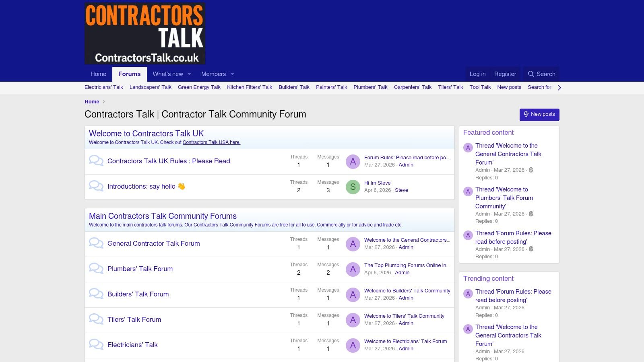
Task: Click forum icon beside Builders' Talk Forum
Action: (x=96, y=294)
